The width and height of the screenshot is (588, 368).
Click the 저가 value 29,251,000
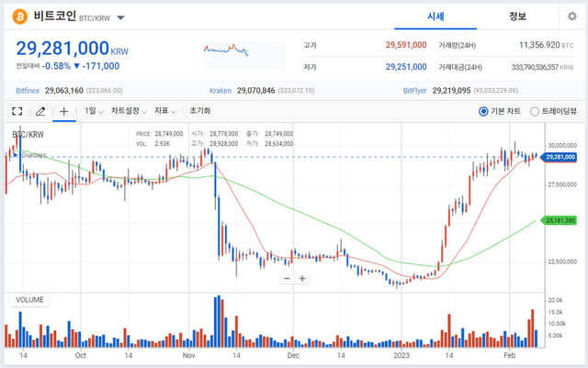click(x=406, y=67)
